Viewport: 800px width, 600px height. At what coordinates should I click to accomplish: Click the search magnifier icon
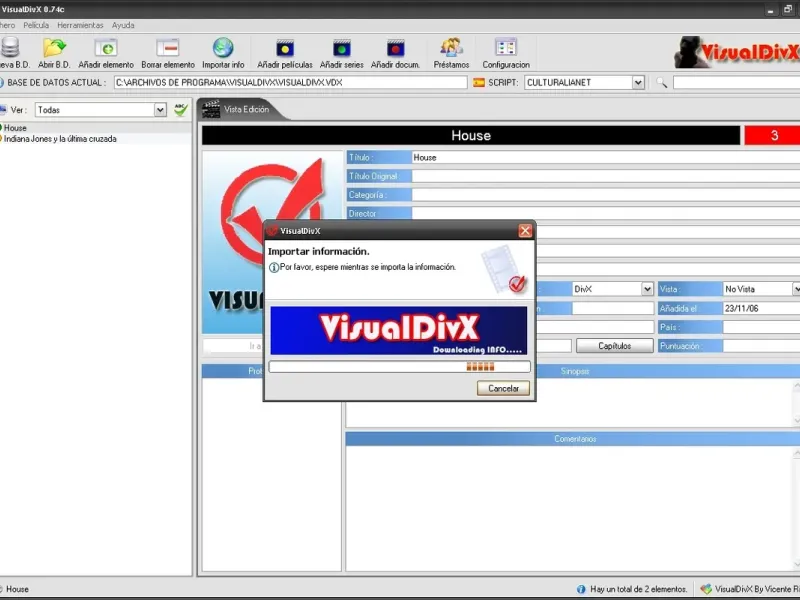(x=662, y=82)
